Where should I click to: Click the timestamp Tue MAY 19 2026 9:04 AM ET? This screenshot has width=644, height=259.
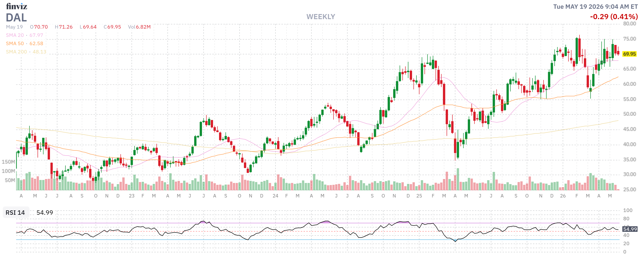pos(595,6)
